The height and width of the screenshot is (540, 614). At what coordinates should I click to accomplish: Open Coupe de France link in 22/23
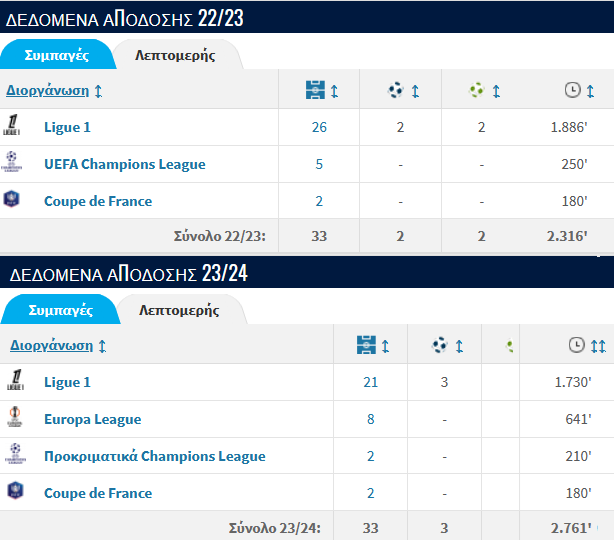coord(98,201)
